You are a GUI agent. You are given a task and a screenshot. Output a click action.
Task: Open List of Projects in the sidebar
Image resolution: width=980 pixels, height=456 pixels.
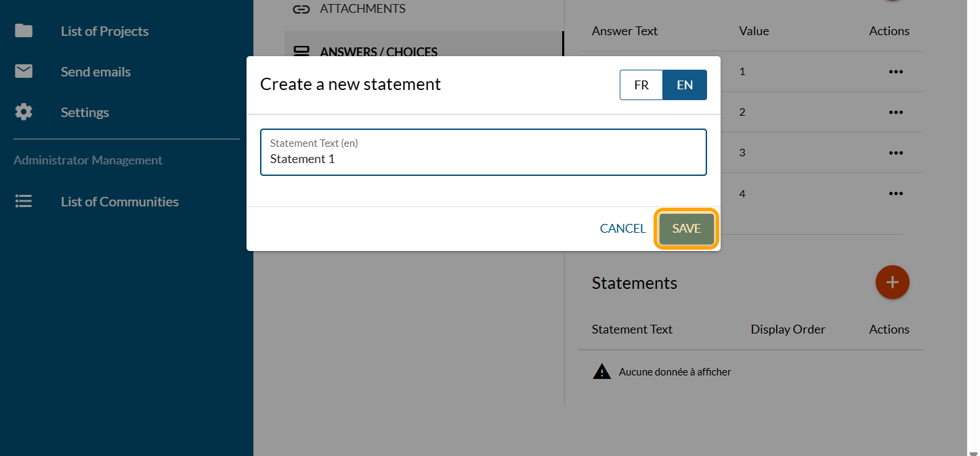coord(104,31)
